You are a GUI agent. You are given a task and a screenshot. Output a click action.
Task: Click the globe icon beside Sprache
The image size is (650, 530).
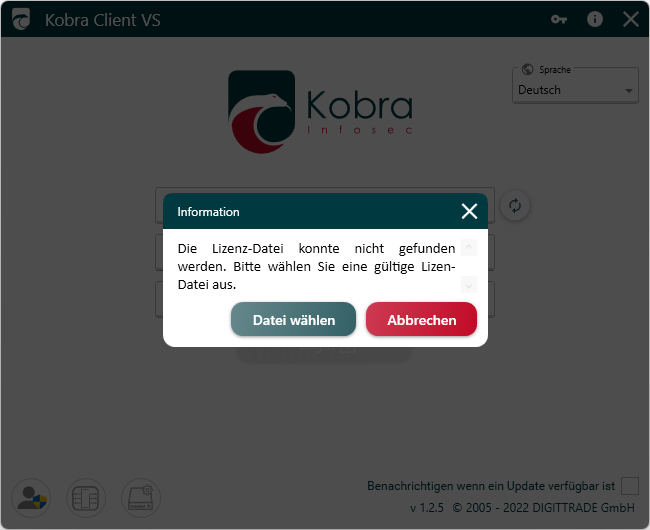[527, 71]
